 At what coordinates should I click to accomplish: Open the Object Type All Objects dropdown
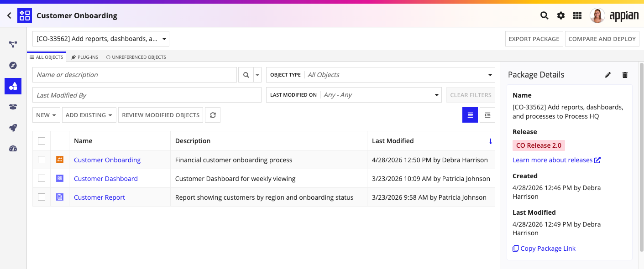381,75
